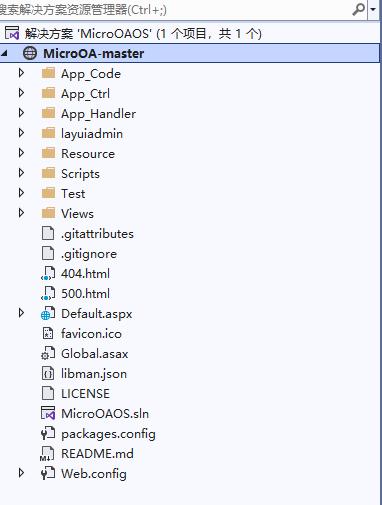Expand the App_Handler folder
The height and width of the screenshot is (505, 382).
point(21,113)
